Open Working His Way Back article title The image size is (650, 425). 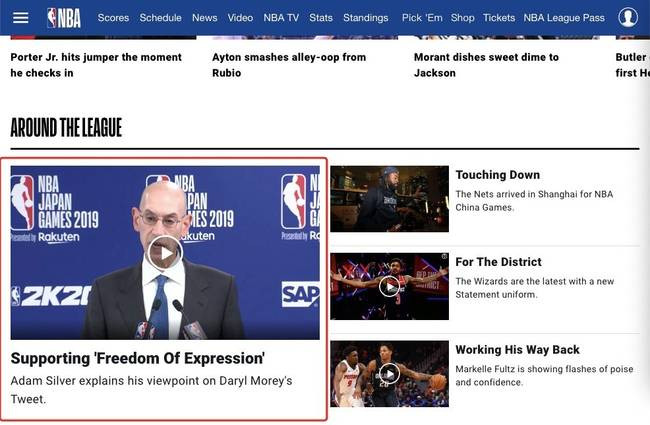[517, 350]
